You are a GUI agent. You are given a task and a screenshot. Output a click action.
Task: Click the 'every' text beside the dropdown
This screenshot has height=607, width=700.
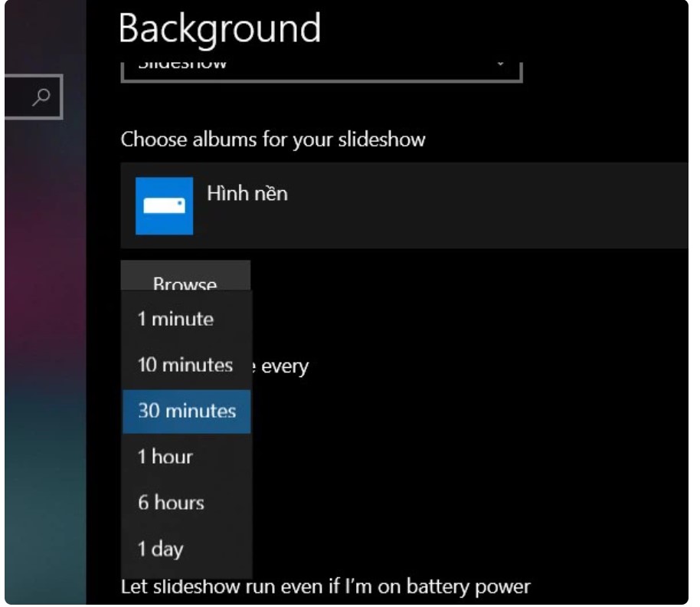(285, 367)
